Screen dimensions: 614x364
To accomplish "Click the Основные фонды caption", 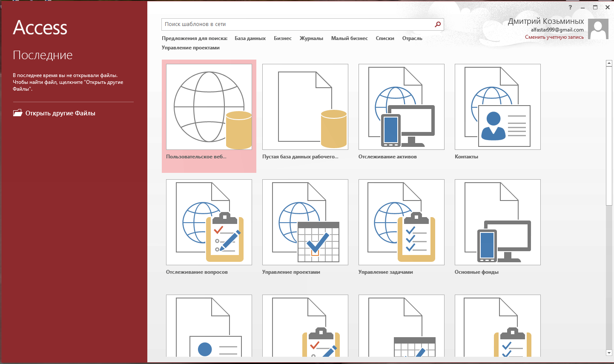I will [476, 272].
